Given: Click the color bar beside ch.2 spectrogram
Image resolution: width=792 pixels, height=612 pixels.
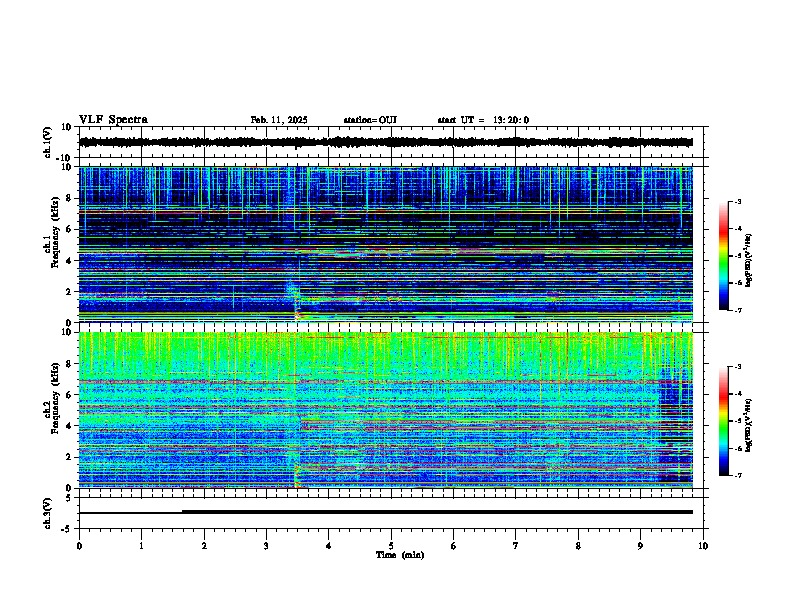Looking at the screenshot, I should pyautogui.click(x=723, y=421).
